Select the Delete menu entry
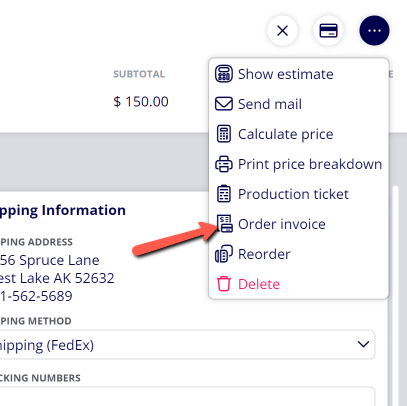Viewport: 407px width, 406px height. [259, 284]
